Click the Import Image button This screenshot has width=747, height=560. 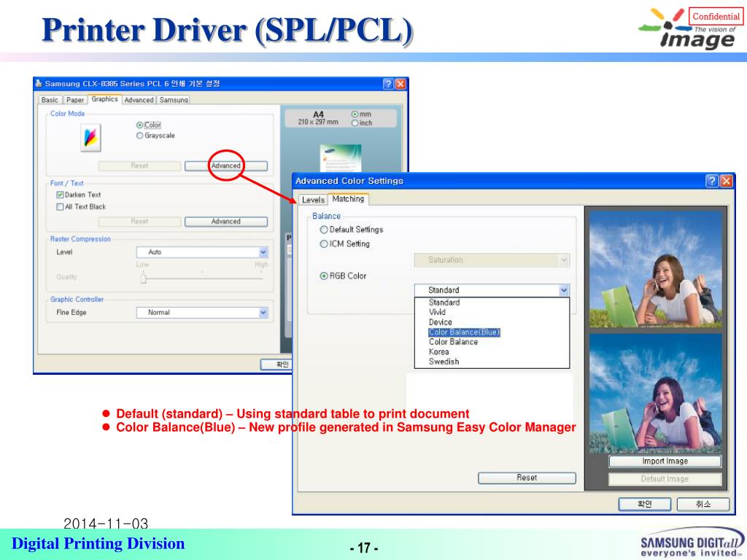point(665,461)
